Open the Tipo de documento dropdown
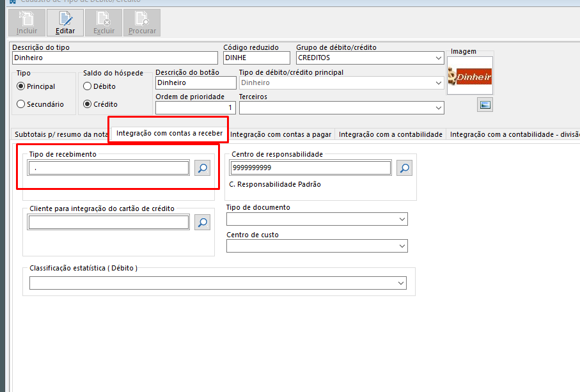Viewport: 580px width, 392px height. tap(402, 219)
